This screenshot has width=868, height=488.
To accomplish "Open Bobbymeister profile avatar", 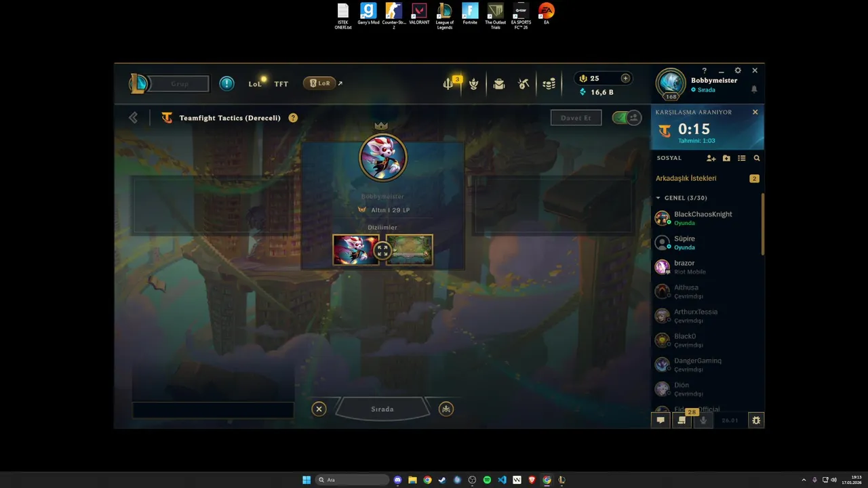I will [671, 83].
